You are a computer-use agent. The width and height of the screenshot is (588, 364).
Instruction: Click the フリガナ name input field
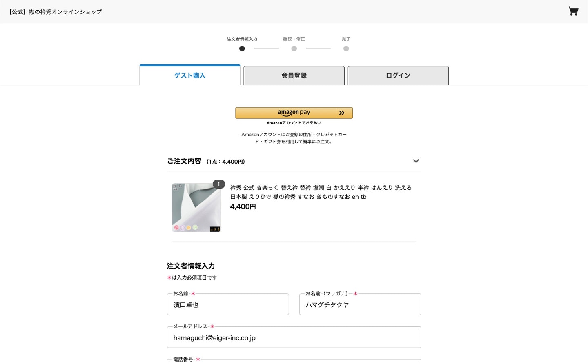coord(360,305)
